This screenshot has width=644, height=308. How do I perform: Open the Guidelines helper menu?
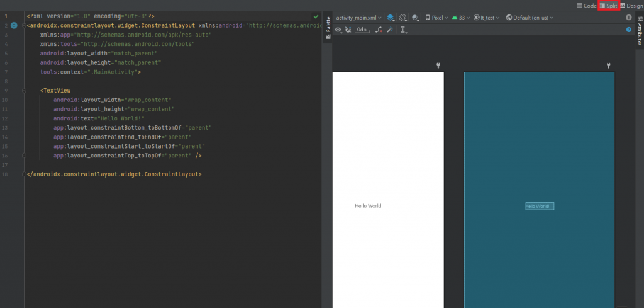(404, 30)
